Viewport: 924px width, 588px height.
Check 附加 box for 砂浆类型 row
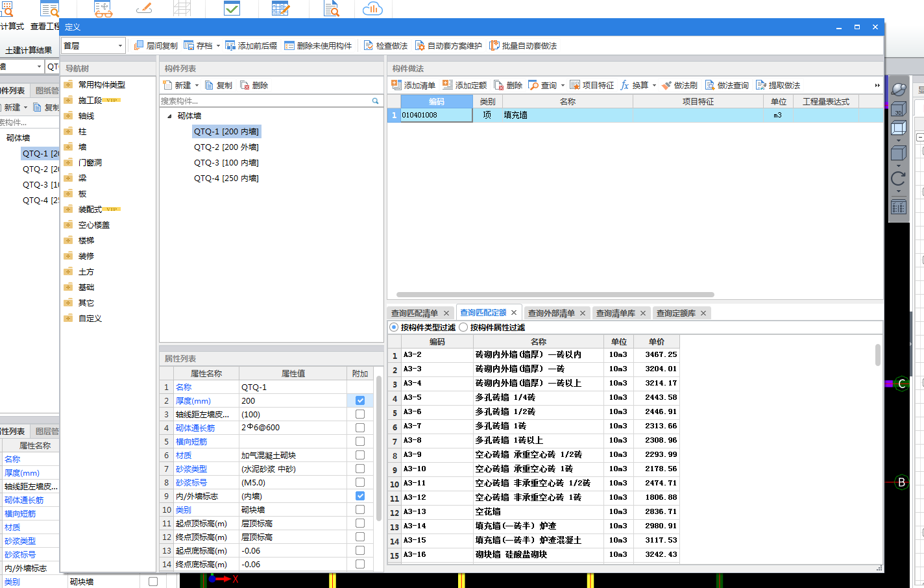point(360,469)
